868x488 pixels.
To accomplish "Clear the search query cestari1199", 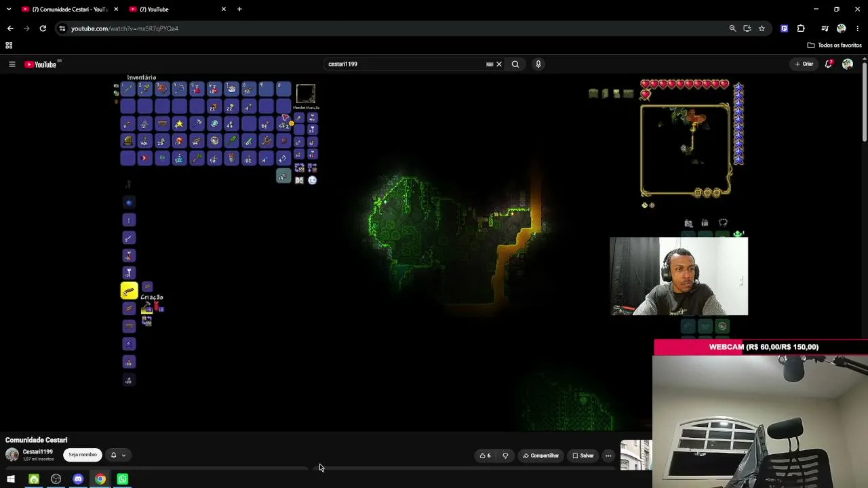I will pyautogui.click(x=499, y=64).
